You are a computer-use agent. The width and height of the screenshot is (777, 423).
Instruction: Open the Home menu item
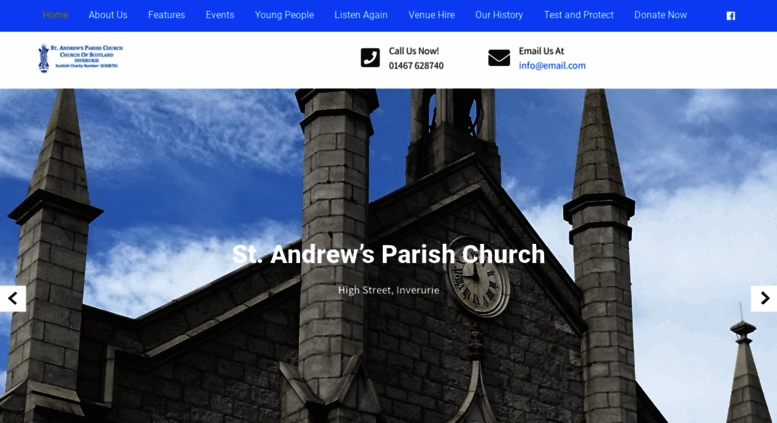tap(56, 15)
